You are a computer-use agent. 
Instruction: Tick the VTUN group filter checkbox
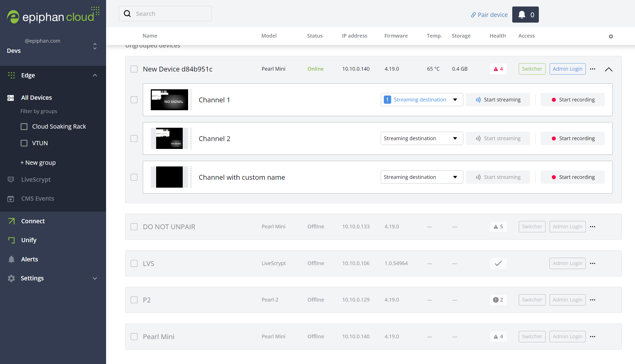click(x=24, y=143)
